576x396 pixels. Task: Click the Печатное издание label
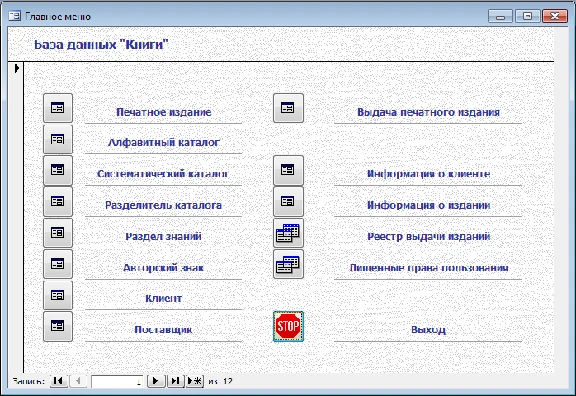163,112
